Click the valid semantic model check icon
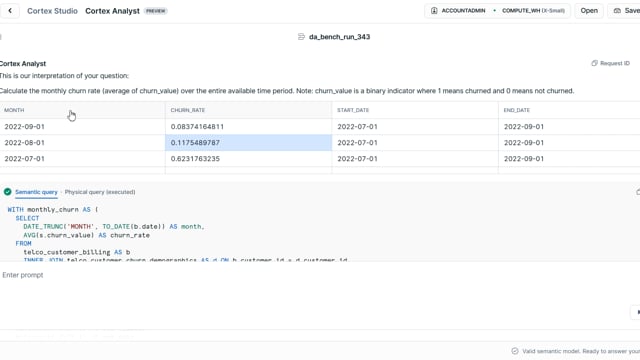 point(515,351)
